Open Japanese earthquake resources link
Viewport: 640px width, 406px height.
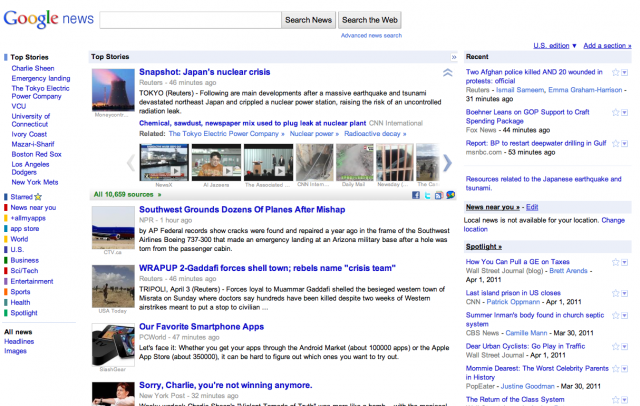pos(543,184)
